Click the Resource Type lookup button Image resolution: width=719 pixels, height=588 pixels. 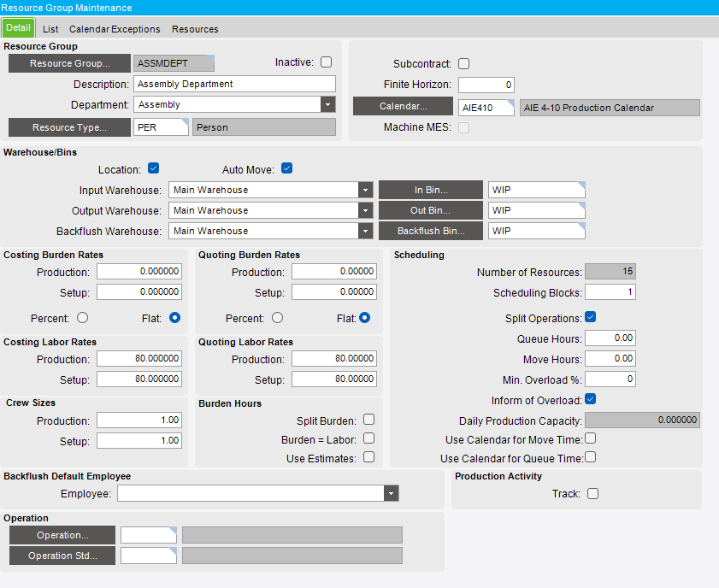pos(69,127)
